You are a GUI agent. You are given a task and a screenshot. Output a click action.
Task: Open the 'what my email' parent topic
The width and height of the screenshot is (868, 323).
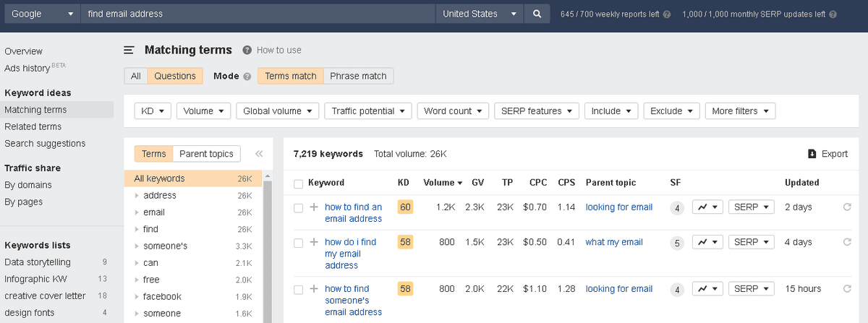coord(614,242)
